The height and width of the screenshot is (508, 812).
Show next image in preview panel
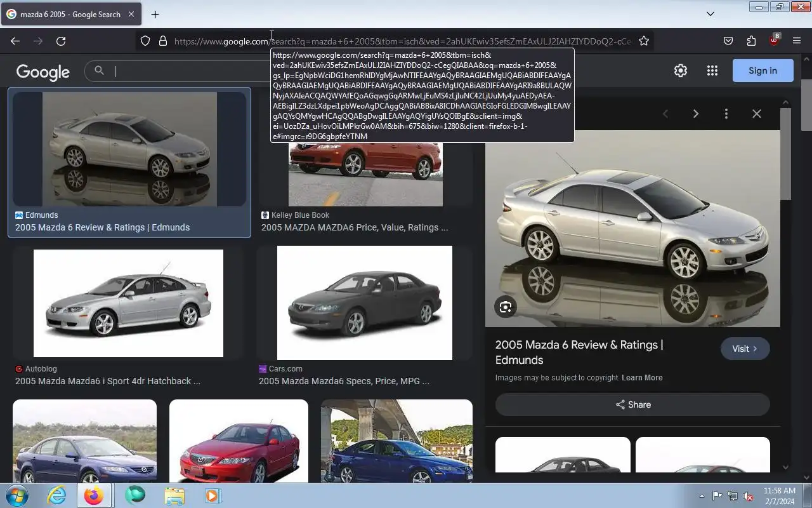(696, 114)
